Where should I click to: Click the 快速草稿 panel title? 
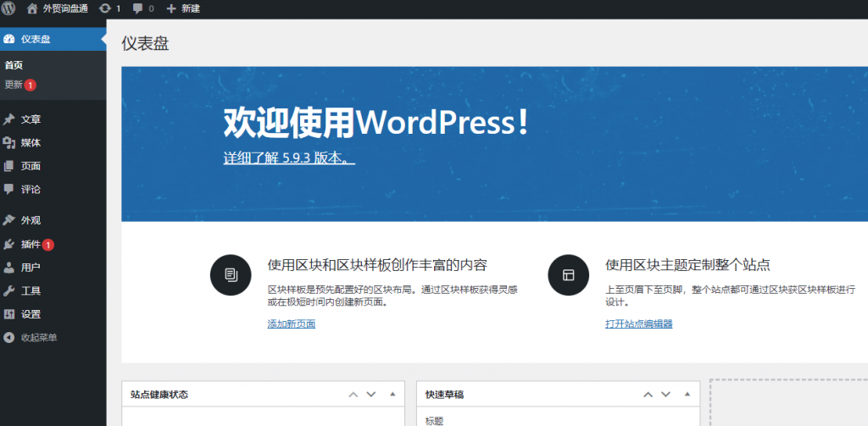pyautogui.click(x=444, y=395)
